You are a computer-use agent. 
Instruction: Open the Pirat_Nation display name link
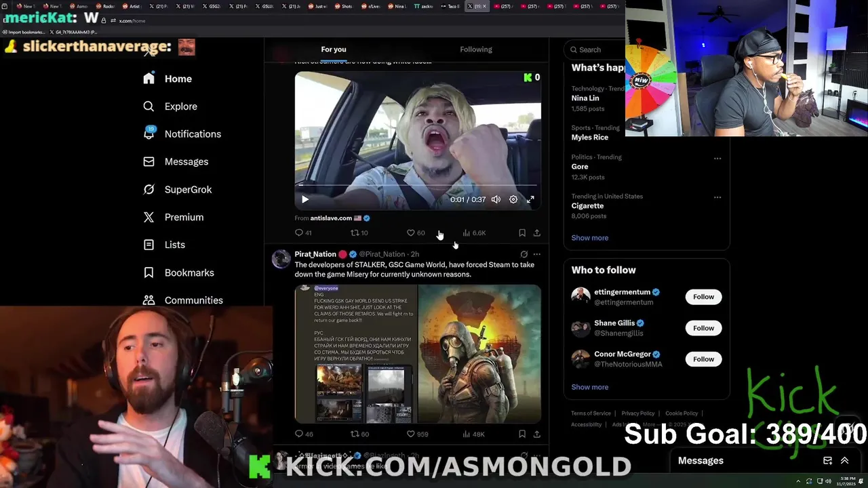(315, 254)
